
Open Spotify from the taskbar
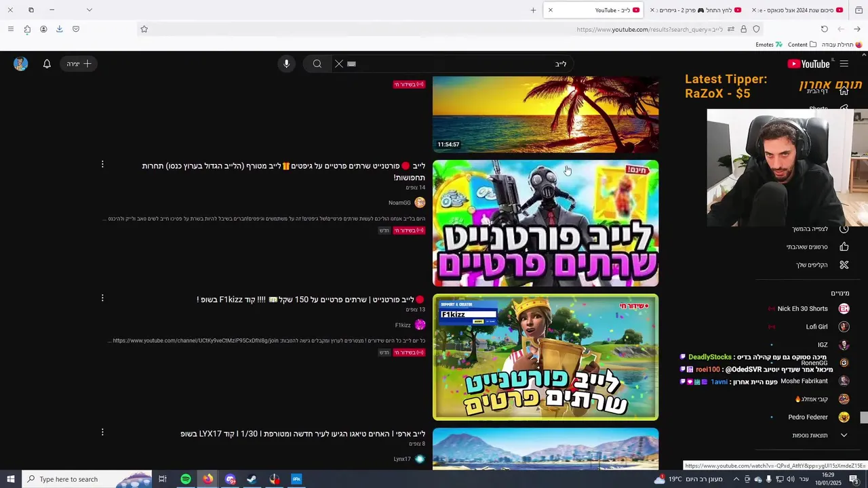[x=186, y=479]
